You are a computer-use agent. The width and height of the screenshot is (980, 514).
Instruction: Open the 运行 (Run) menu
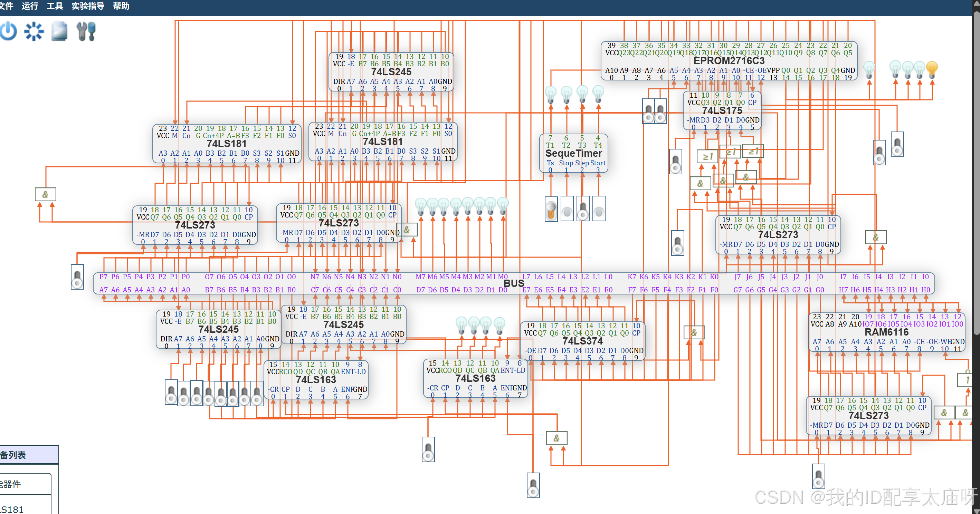tap(30, 6)
